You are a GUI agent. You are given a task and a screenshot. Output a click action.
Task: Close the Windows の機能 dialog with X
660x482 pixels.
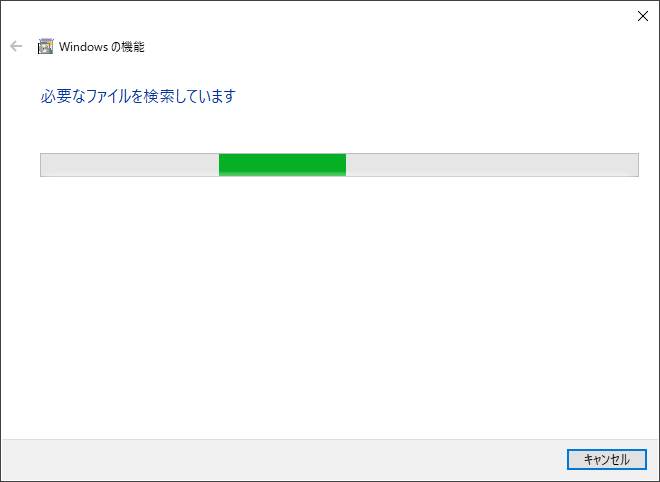point(642,16)
